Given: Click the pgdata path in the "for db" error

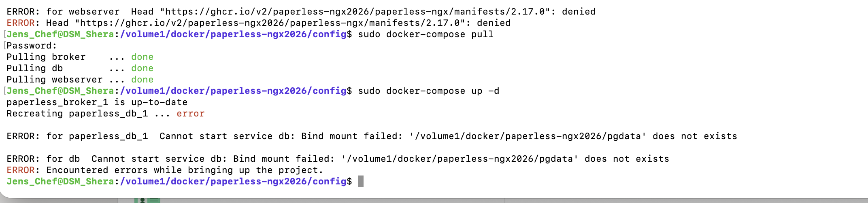Looking at the screenshot, I should coord(460,159).
